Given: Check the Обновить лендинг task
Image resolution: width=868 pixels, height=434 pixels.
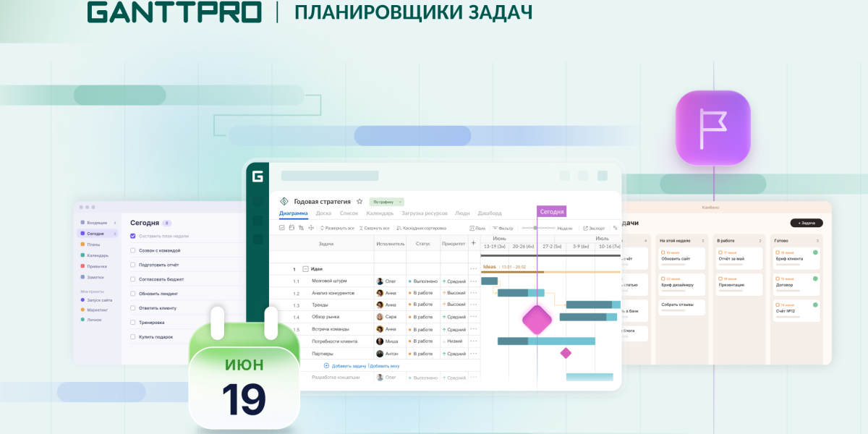Looking at the screenshot, I should tap(133, 294).
